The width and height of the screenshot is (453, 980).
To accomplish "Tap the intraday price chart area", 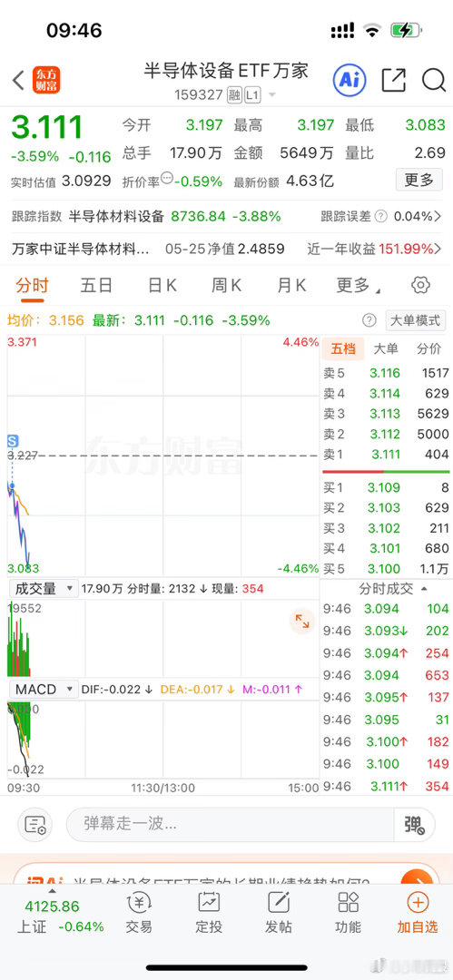I will pyautogui.click(x=163, y=455).
